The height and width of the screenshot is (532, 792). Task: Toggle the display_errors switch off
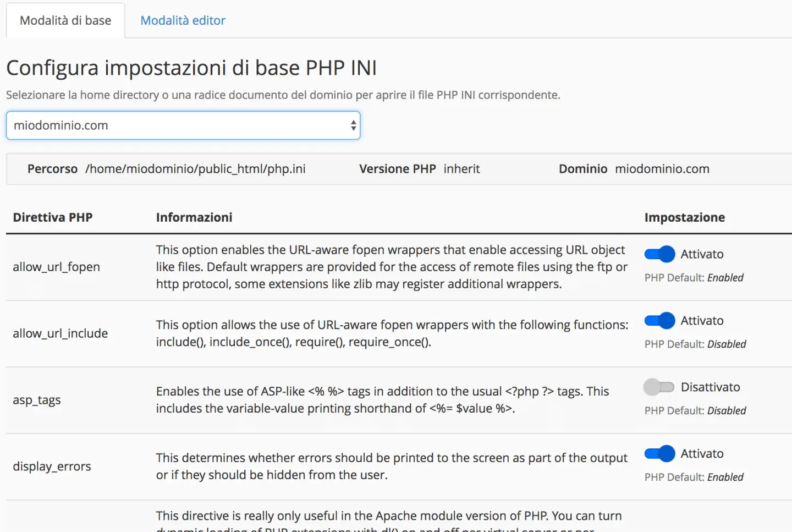point(659,454)
